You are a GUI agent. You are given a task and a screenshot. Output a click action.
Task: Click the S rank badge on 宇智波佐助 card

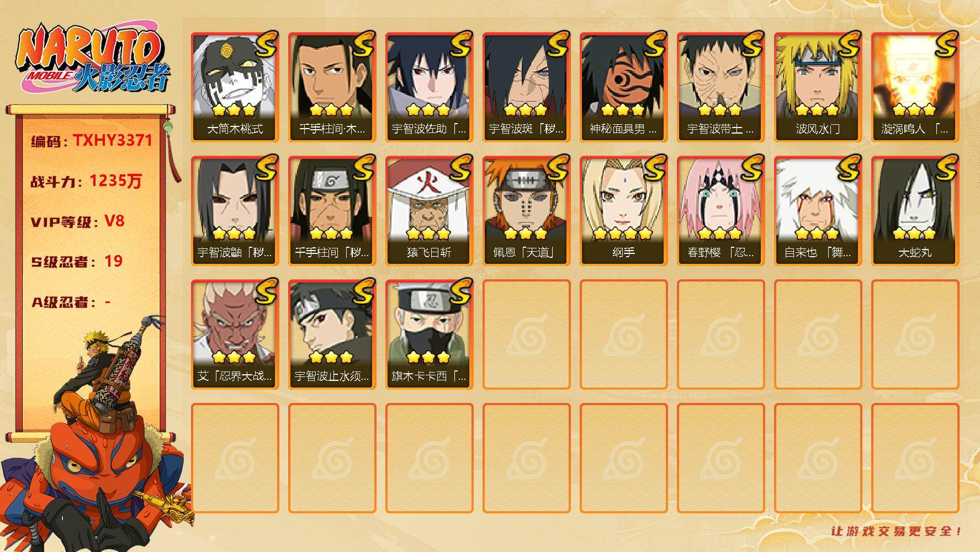pos(460,45)
